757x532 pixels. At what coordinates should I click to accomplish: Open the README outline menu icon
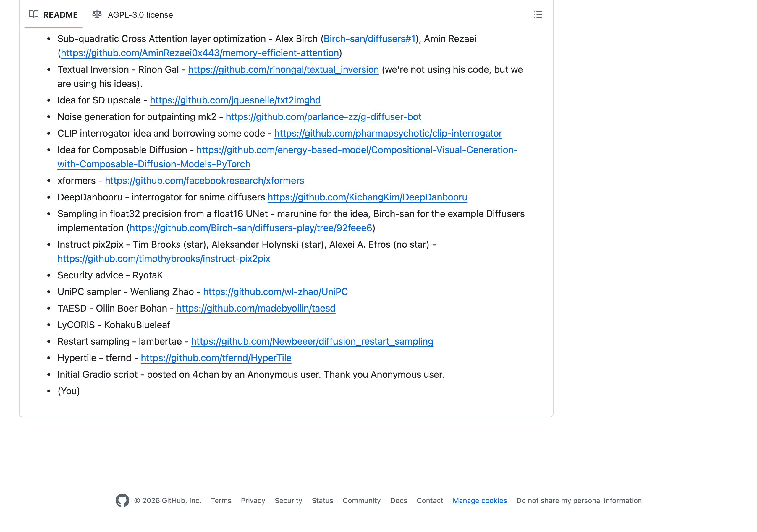538,14
